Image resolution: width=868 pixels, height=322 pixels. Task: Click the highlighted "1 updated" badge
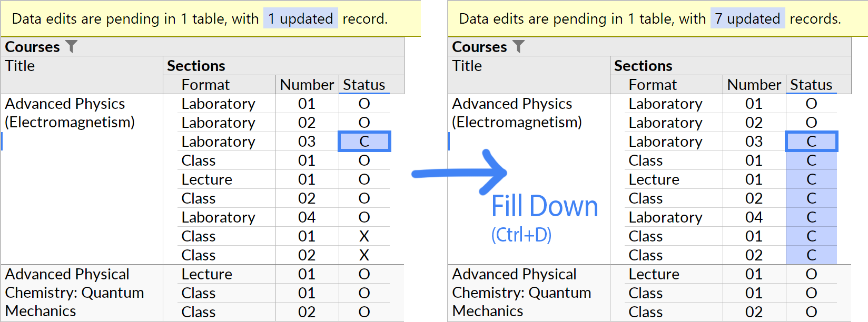(x=301, y=18)
